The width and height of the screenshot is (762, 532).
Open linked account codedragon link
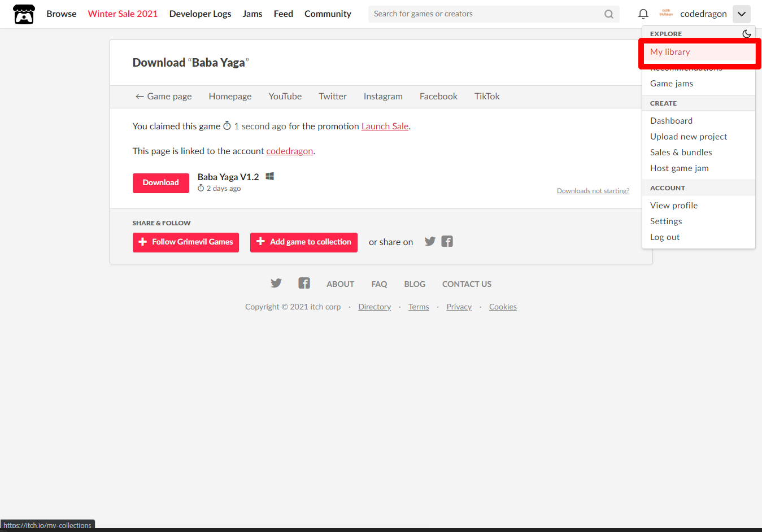(290, 151)
